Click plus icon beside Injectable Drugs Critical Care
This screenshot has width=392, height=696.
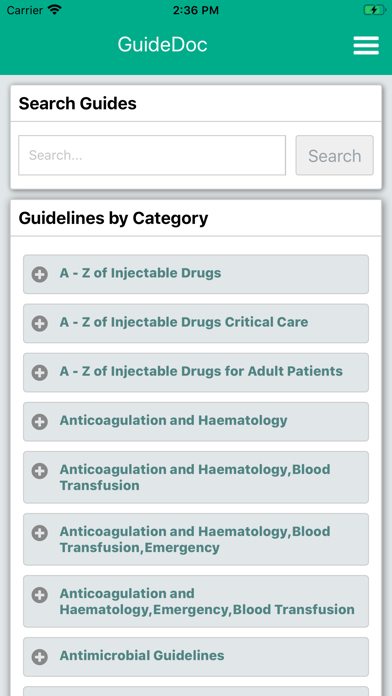point(40,324)
